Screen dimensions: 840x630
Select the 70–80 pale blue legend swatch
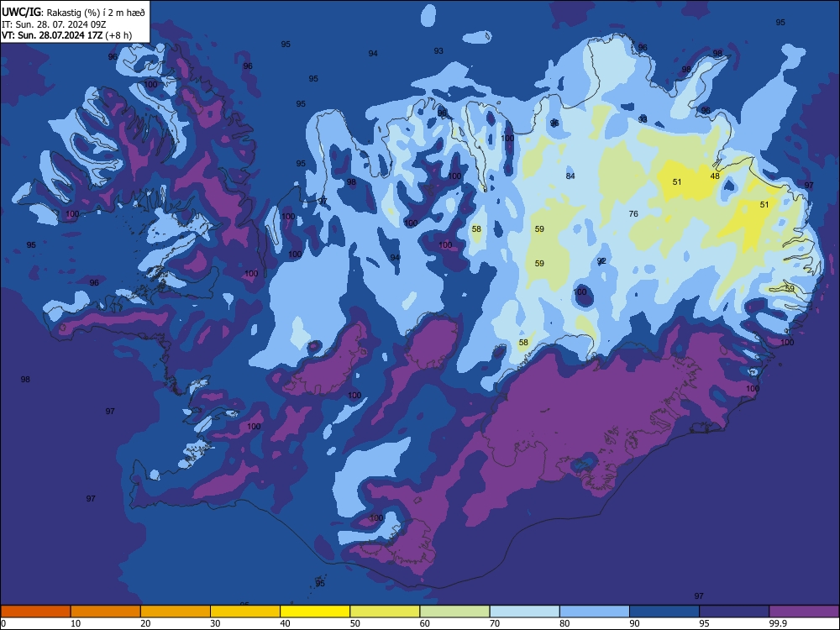pos(525,612)
